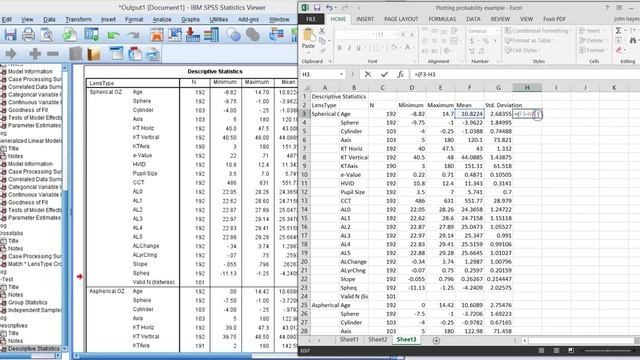The height and width of the screenshot is (360, 640).
Task: Click the orange Go to Data icon in SPSS
Action: (x=157, y=35)
